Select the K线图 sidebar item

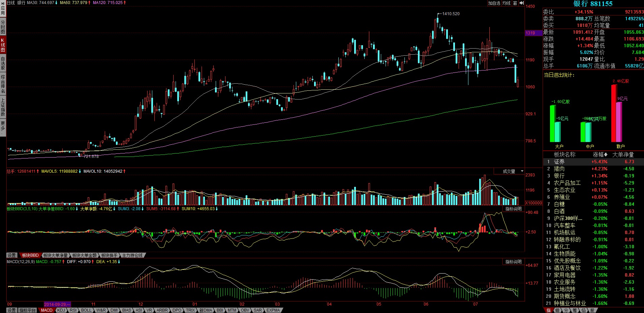(3, 45)
